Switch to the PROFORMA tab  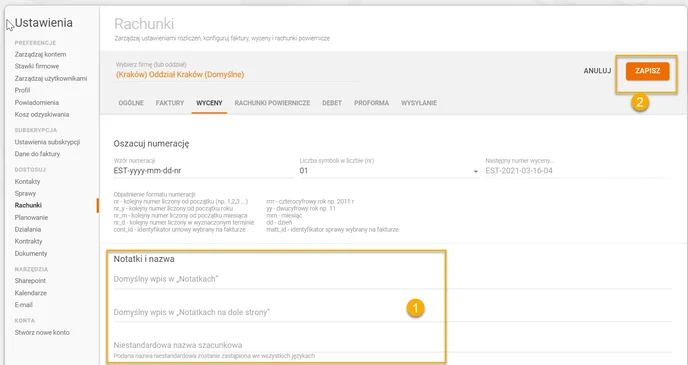point(371,103)
